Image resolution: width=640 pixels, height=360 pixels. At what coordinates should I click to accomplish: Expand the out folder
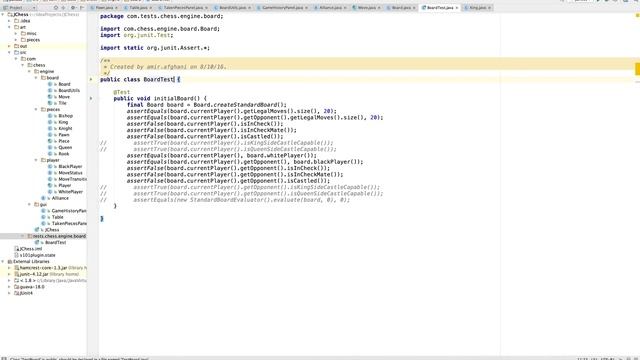pos(9,46)
